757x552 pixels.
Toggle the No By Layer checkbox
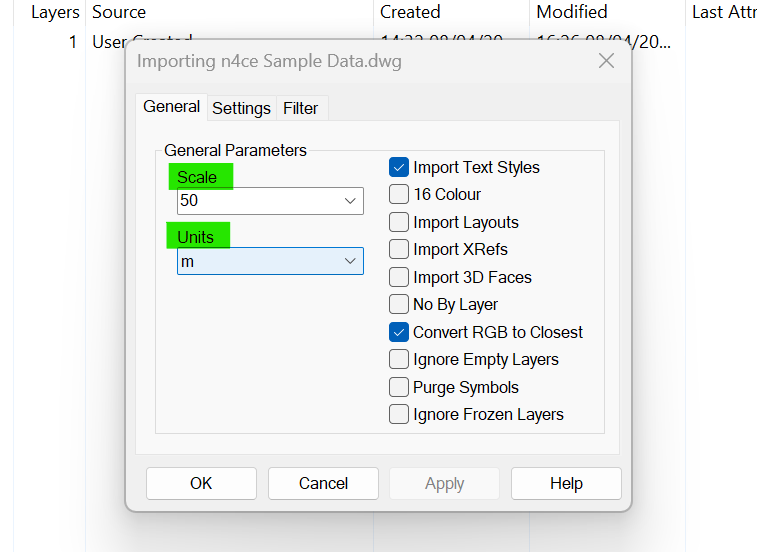(399, 304)
